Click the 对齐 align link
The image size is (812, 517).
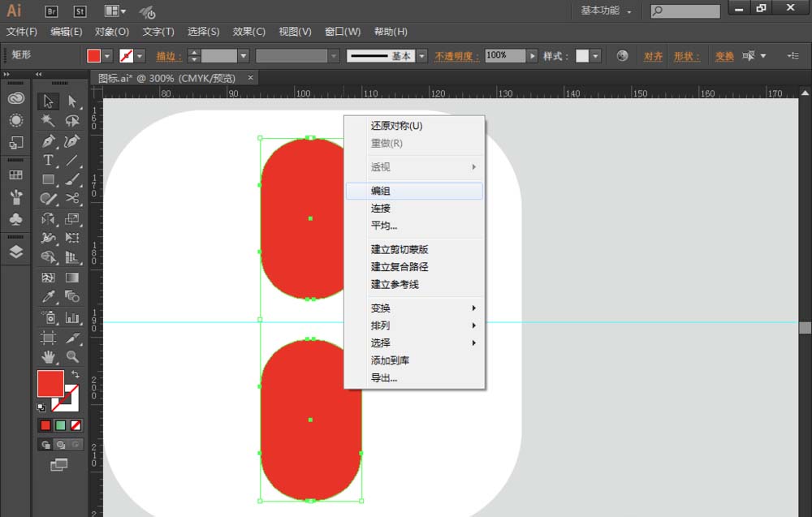pyautogui.click(x=653, y=56)
